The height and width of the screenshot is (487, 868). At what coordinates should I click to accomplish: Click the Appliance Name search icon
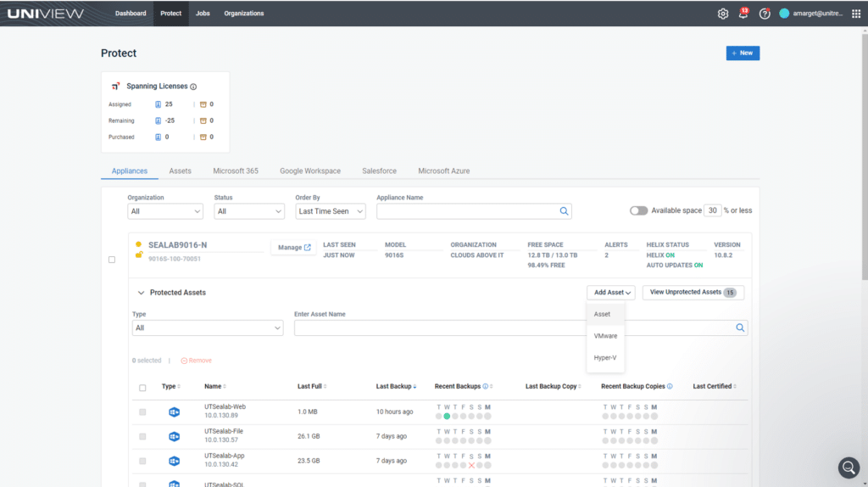[x=564, y=211]
